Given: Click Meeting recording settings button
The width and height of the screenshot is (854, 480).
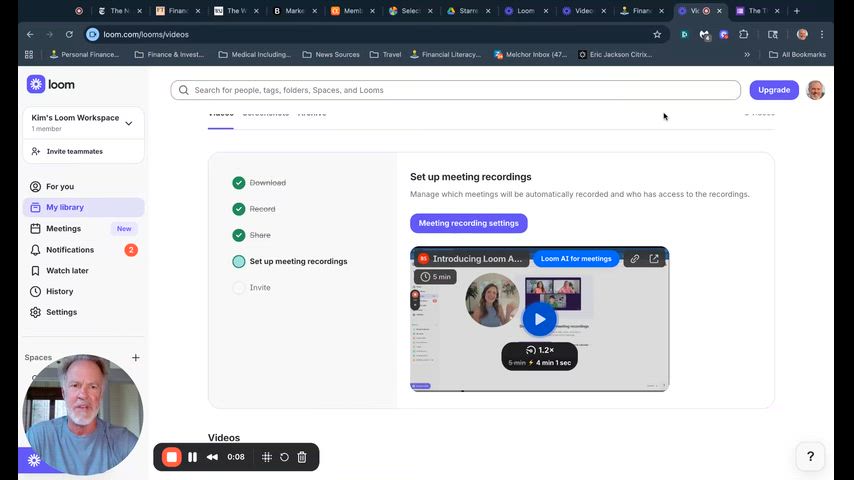Looking at the screenshot, I should 468,223.
